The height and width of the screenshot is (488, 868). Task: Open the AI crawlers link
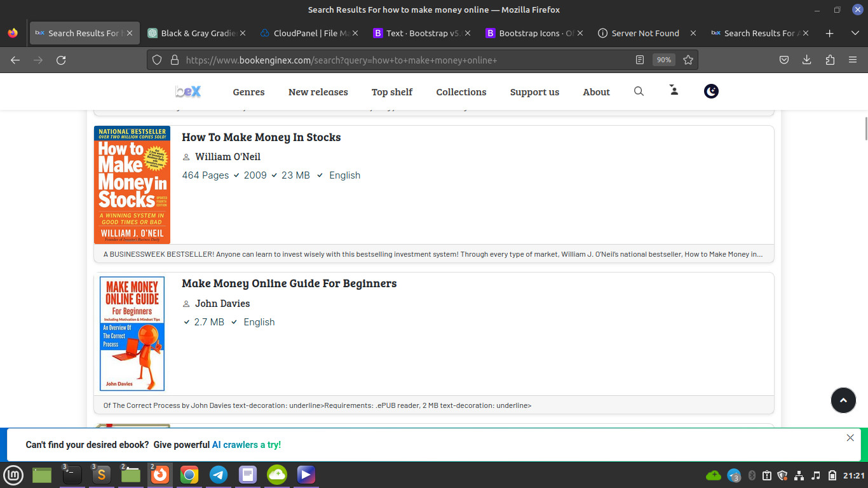pyautogui.click(x=246, y=445)
